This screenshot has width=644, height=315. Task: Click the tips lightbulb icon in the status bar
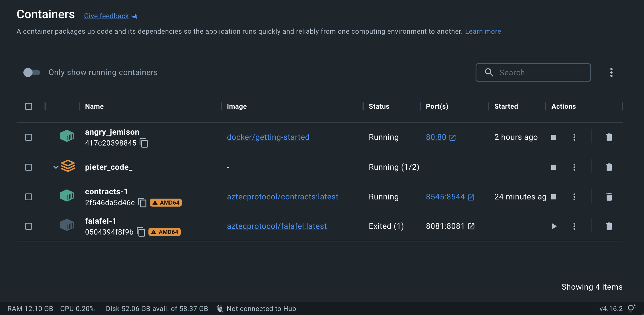(631, 308)
